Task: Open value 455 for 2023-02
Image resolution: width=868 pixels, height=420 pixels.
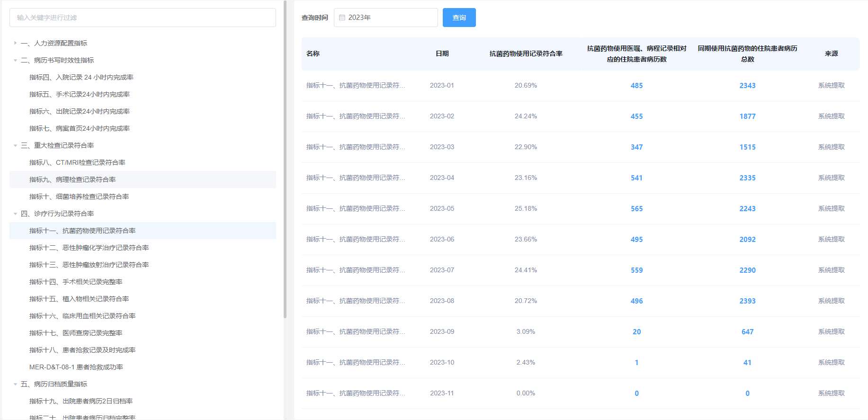Action: 636,116
